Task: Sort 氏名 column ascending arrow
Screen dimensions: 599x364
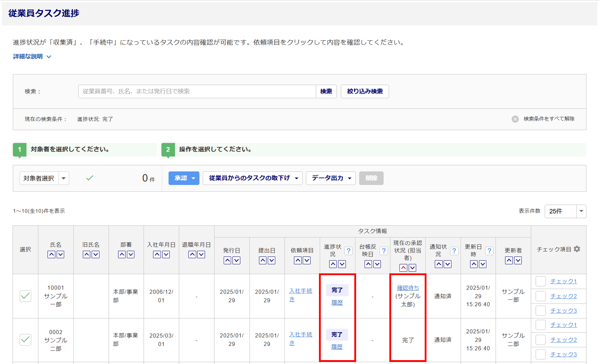Action: click(51, 255)
